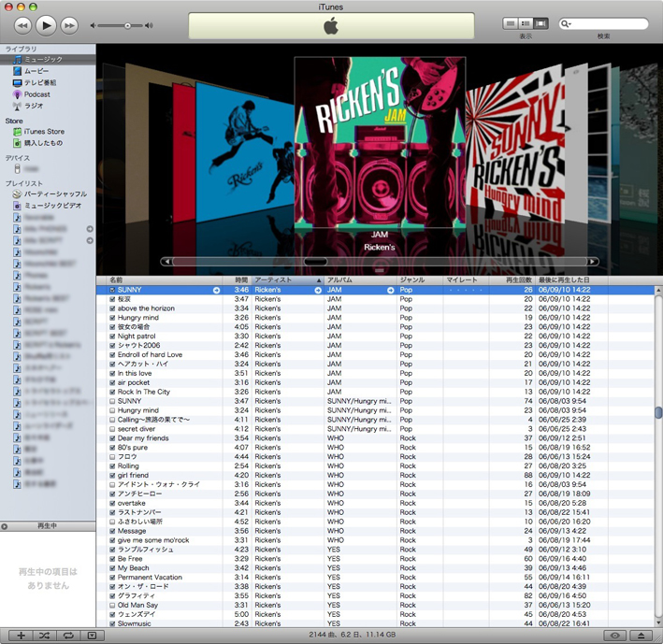
Task: Toggle repeat playback button
Action: click(68, 636)
